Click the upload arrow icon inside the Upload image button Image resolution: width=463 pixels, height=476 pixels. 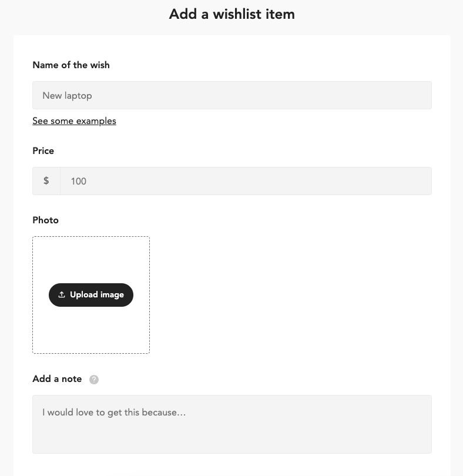62,295
